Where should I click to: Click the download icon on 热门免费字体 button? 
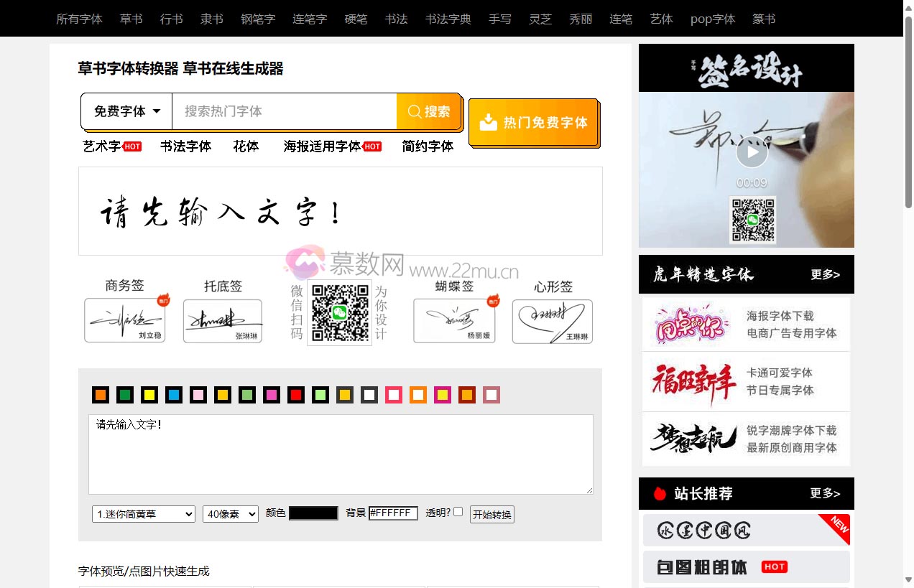[x=489, y=123]
